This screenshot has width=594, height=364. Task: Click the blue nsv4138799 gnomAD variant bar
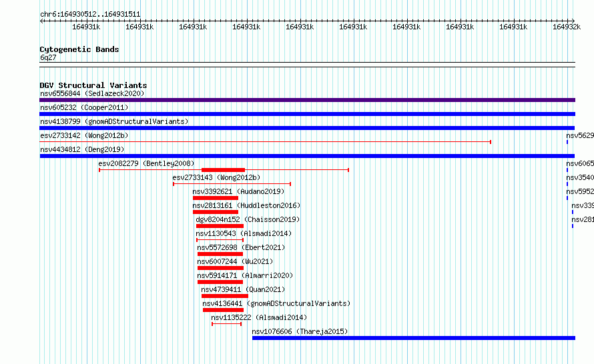pos(307,128)
